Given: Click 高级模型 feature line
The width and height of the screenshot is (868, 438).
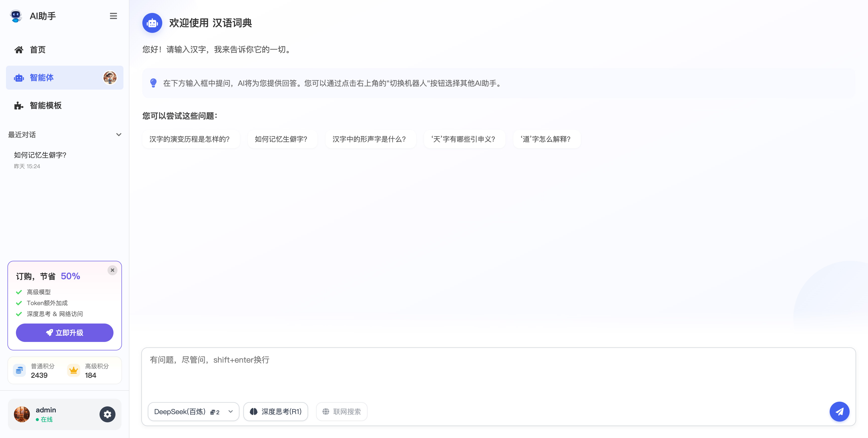Looking at the screenshot, I should tap(39, 292).
